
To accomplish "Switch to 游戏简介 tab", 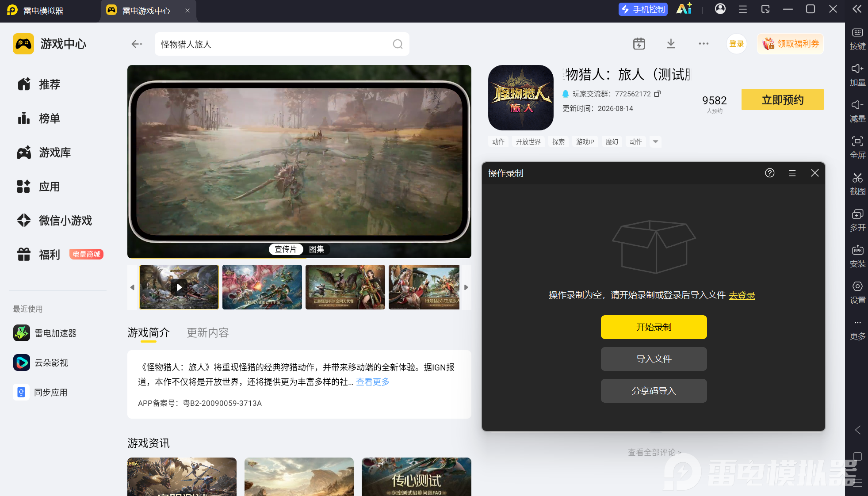I will [149, 332].
